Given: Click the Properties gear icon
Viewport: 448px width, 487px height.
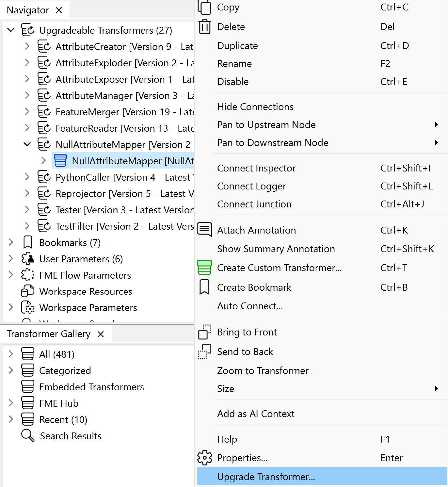Looking at the screenshot, I should click(205, 458).
